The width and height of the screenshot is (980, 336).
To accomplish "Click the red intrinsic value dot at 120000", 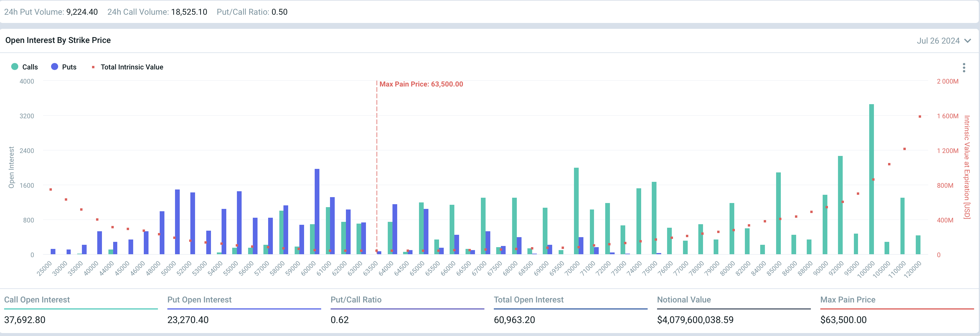I will 920,117.
